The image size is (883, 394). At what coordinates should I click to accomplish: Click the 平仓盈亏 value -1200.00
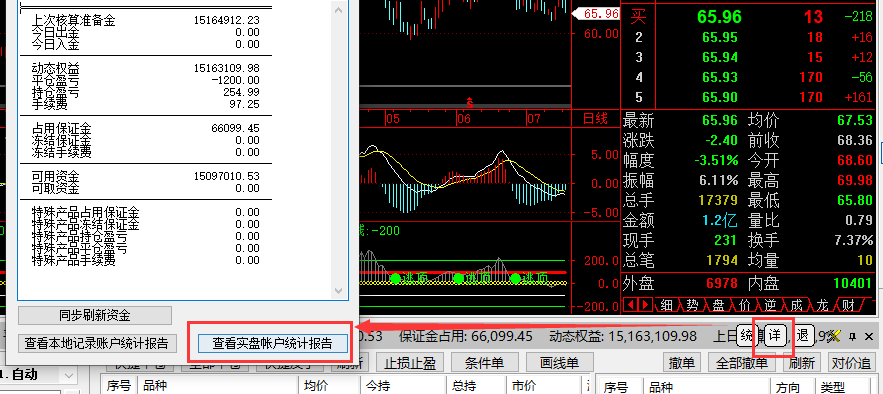click(x=235, y=80)
